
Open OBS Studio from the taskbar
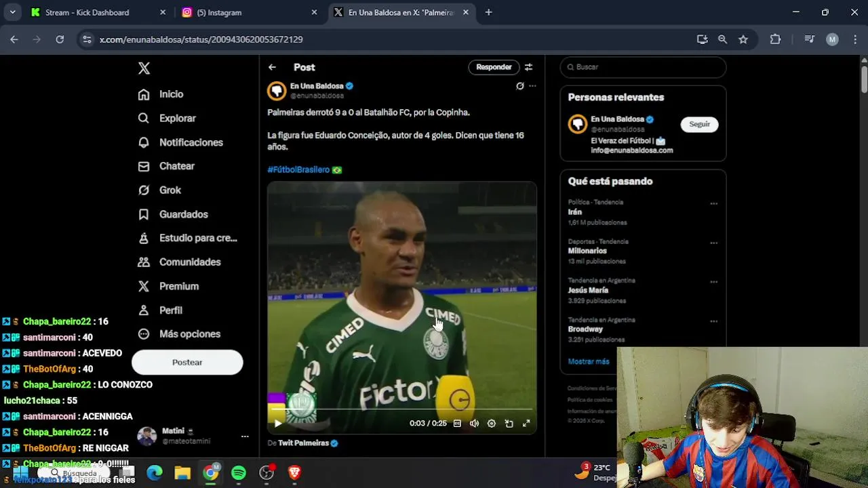[x=267, y=473]
